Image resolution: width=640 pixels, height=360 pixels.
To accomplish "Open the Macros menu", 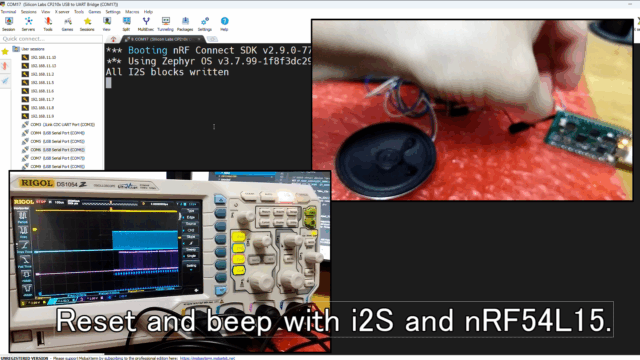I will point(132,12).
